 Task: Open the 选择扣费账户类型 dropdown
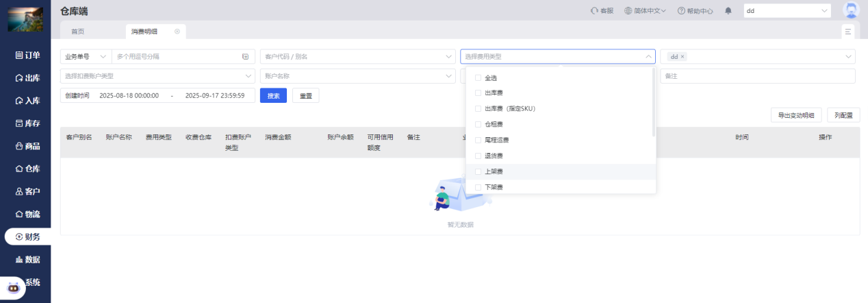pos(157,76)
